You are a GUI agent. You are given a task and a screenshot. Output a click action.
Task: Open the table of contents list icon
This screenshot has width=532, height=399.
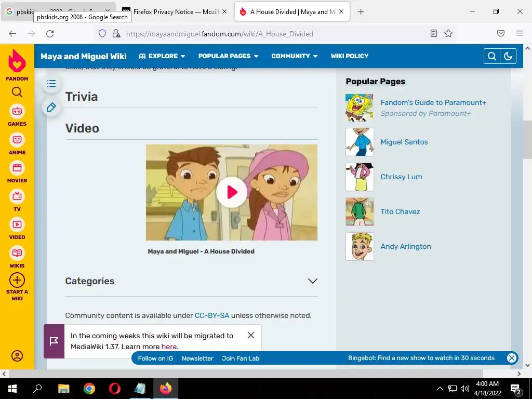coord(51,84)
